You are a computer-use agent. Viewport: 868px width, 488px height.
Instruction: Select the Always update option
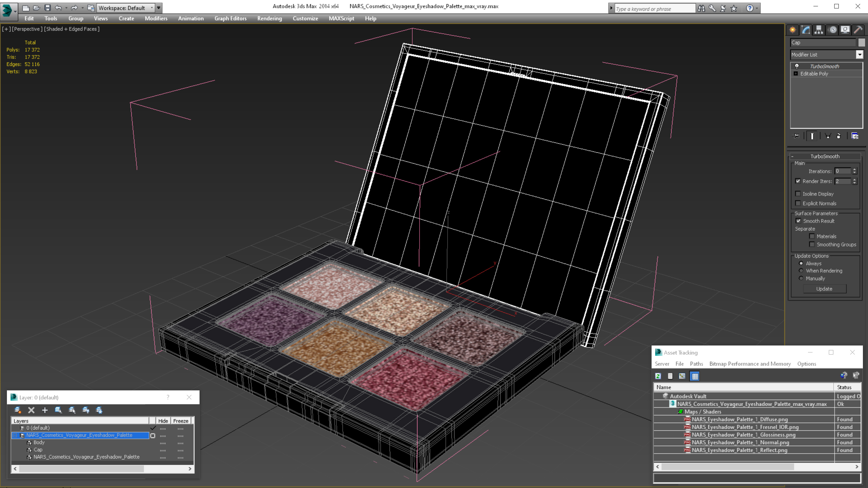[x=801, y=263]
